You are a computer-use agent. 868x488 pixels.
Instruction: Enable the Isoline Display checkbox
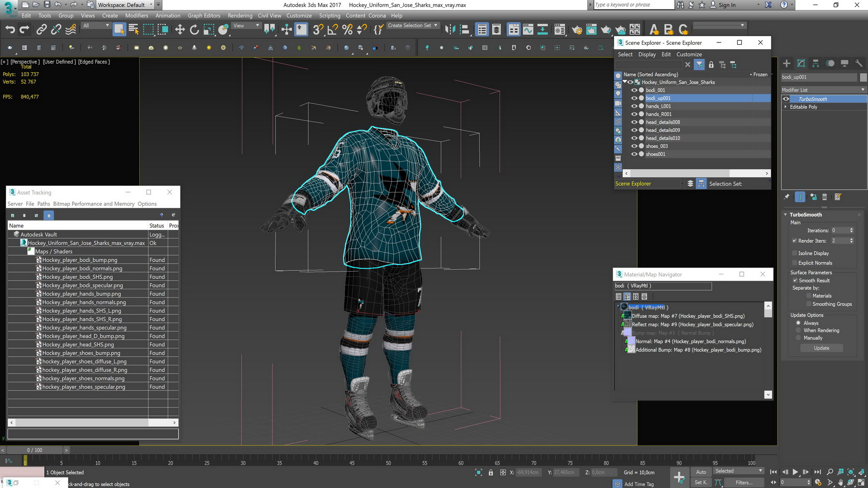pos(794,253)
